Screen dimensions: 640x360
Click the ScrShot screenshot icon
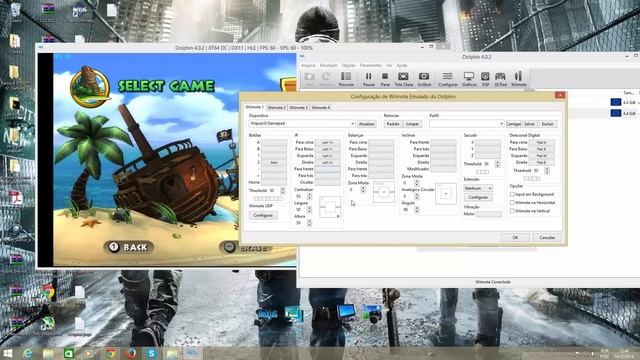(x=424, y=78)
